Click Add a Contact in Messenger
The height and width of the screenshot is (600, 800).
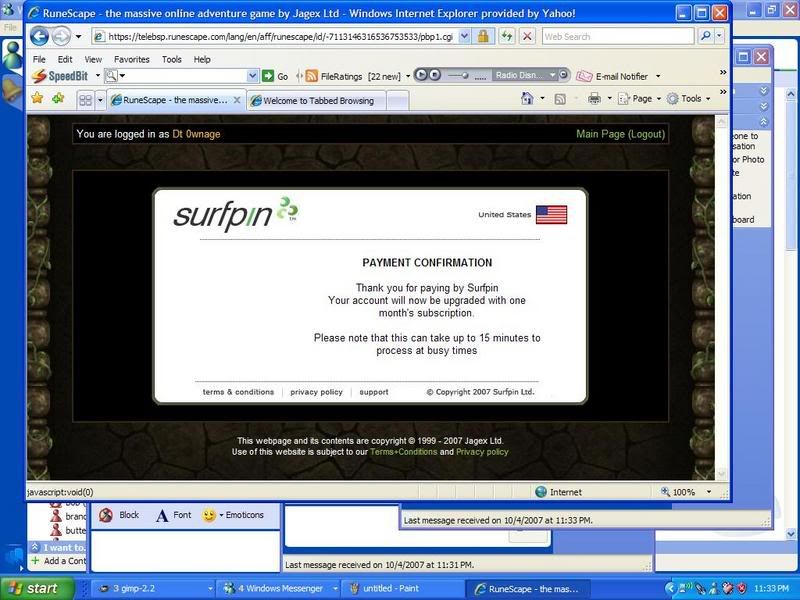point(59,561)
